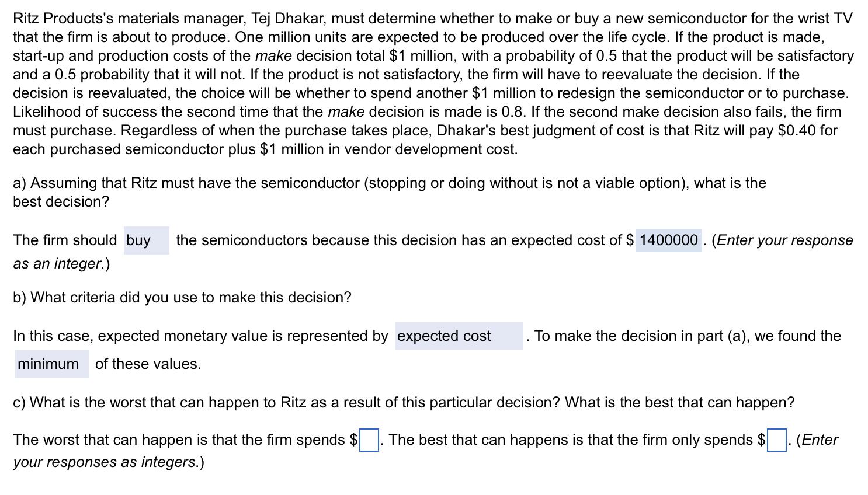Image resolution: width=868 pixels, height=495 pixels.
Task: Click the expected monetary value sentence
Action: (193, 337)
